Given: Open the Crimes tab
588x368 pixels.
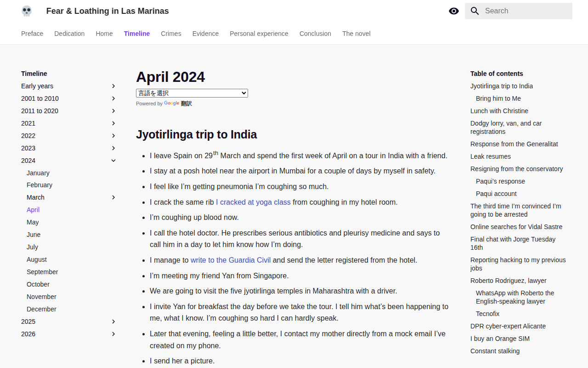Looking at the screenshot, I should click(x=171, y=34).
